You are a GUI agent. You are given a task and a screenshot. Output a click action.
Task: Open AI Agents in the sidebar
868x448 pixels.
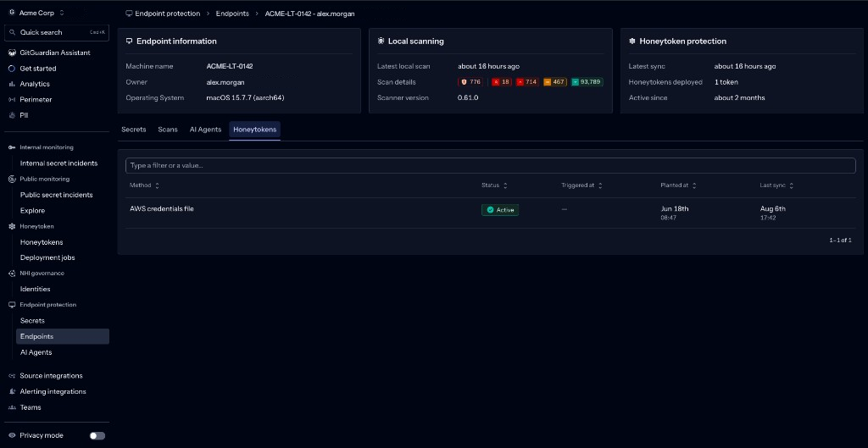36,352
